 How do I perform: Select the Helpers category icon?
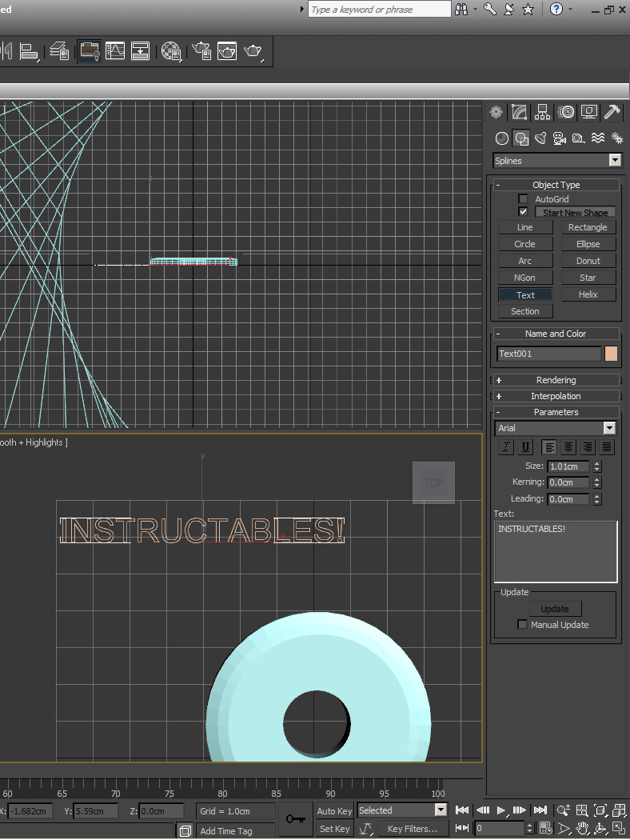579,138
